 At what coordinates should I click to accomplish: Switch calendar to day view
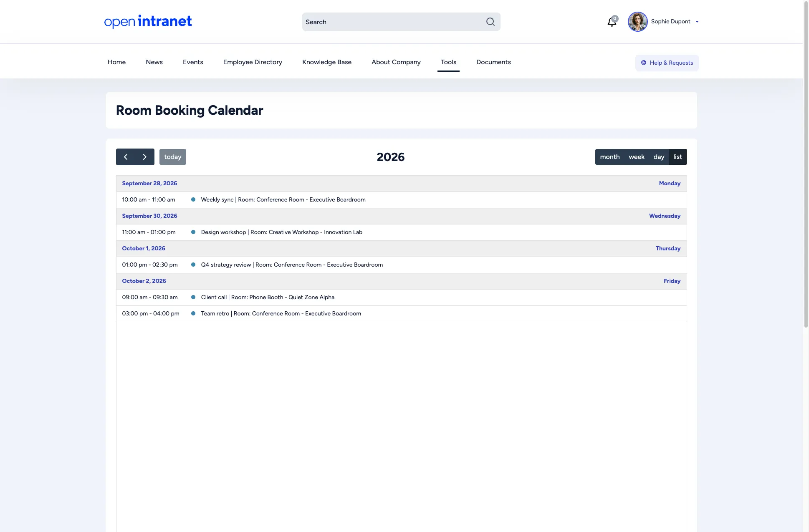[x=659, y=157]
